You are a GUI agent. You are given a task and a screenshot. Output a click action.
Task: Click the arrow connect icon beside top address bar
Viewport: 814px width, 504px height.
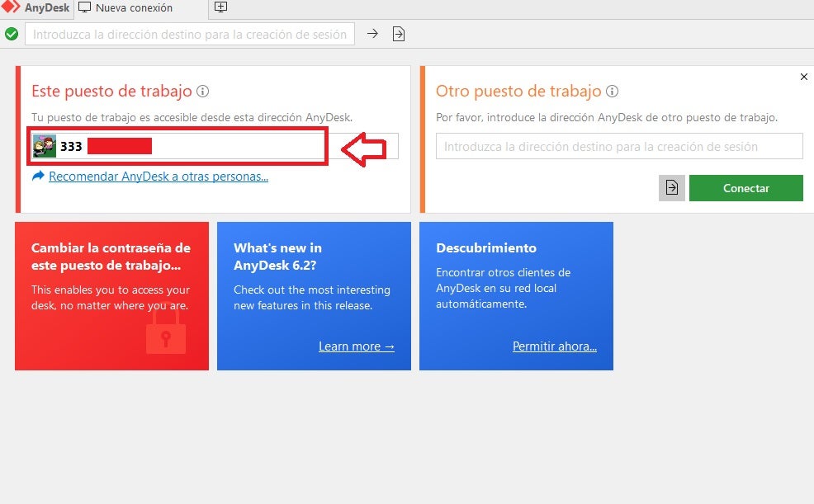pos(372,34)
